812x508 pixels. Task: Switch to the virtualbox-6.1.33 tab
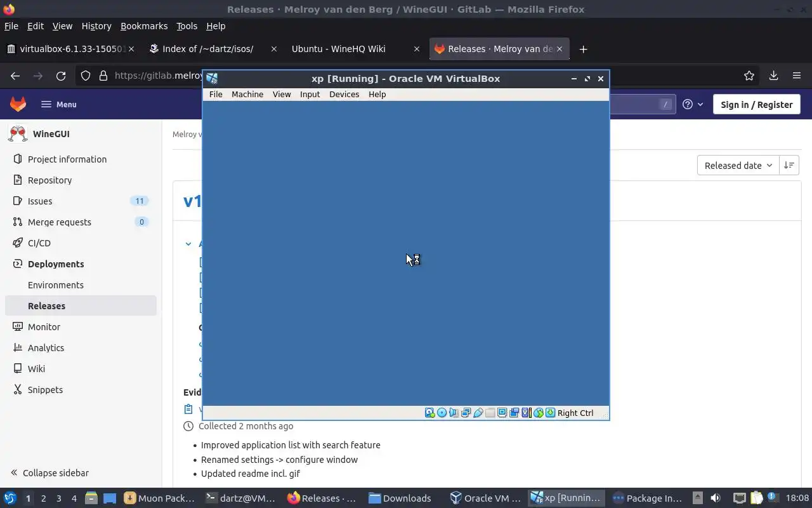coord(70,49)
